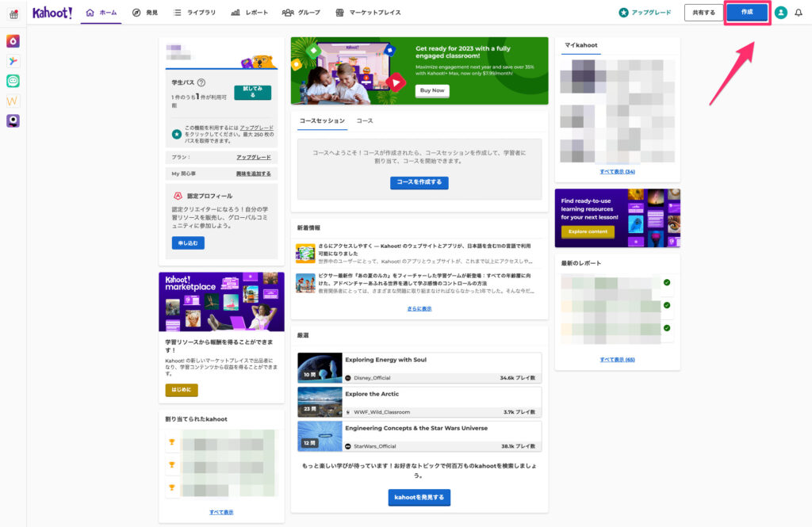Click the アップグレード link in the プラン row
This screenshot has width=812, height=527.
pos(254,157)
